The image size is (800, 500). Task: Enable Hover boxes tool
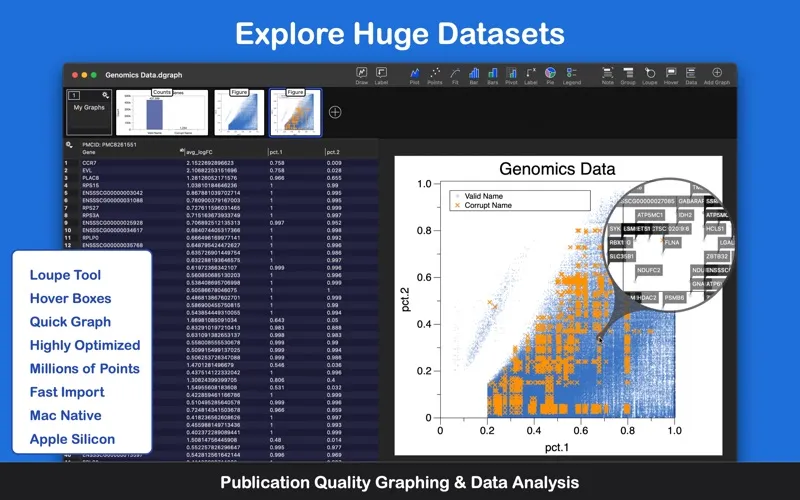tap(670, 75)
